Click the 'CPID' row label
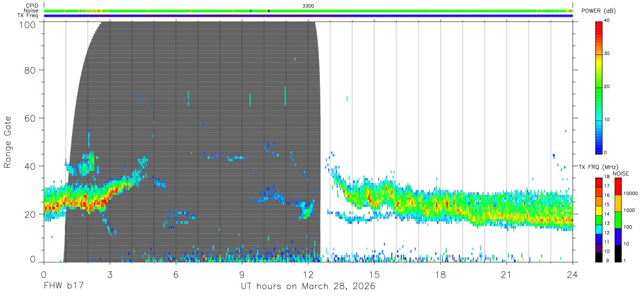 point(31,6)
